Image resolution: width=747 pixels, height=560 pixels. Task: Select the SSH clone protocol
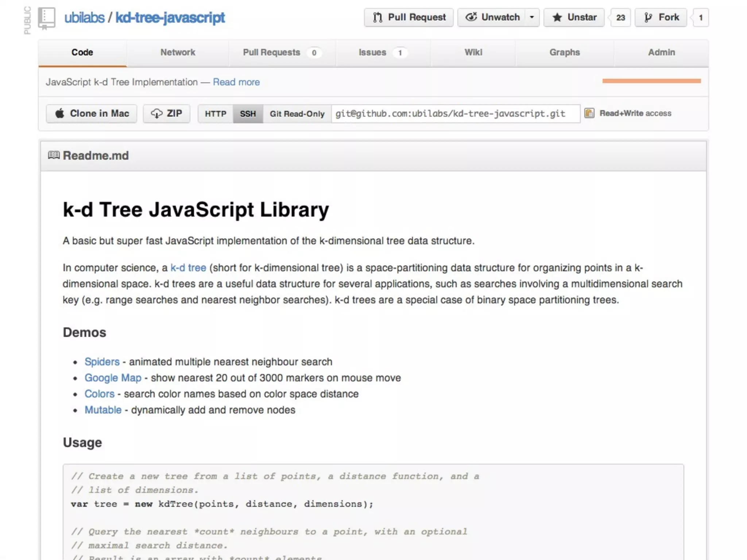(248, 114)
